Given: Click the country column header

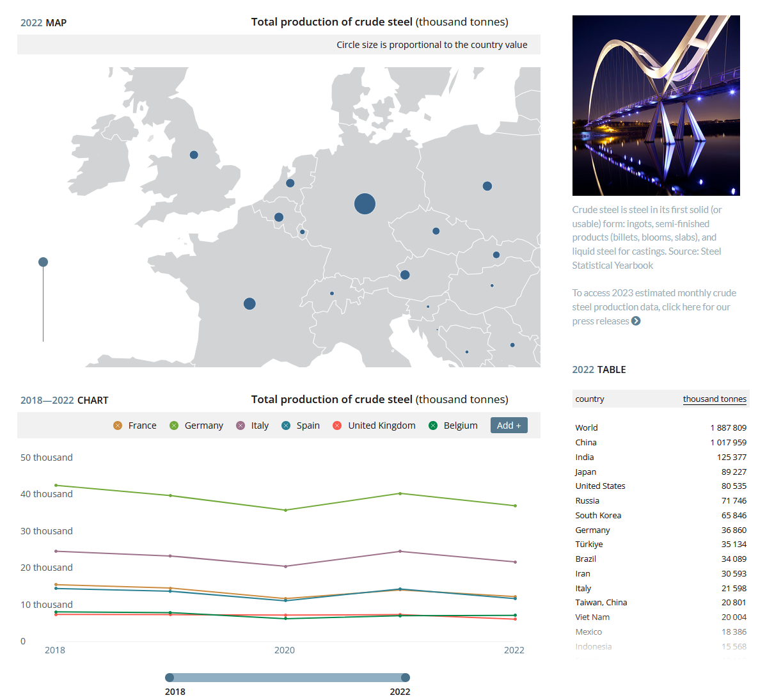Looking at the screenshot, I should [590, 399].
